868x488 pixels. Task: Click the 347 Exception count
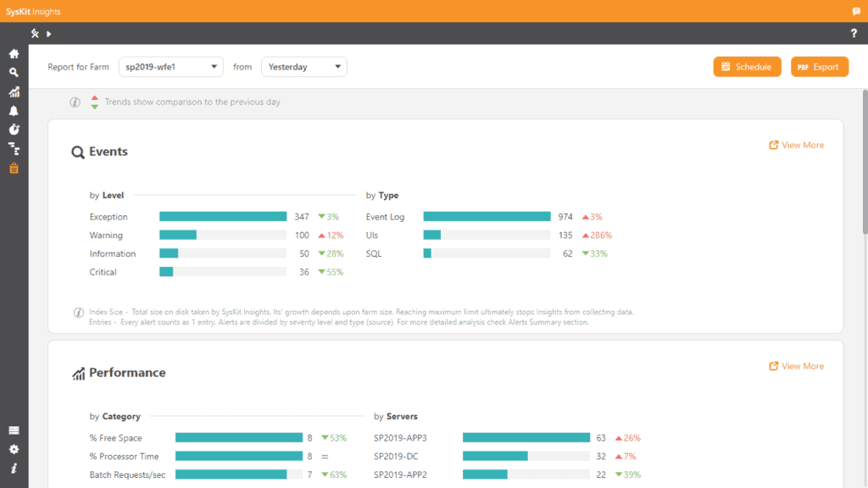point(302,216)
